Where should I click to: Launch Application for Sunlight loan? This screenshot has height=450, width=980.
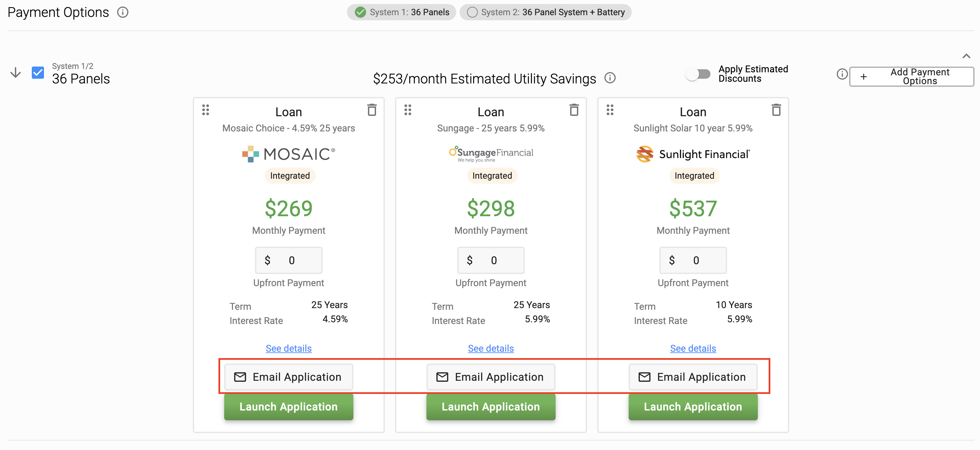[693, 407]
